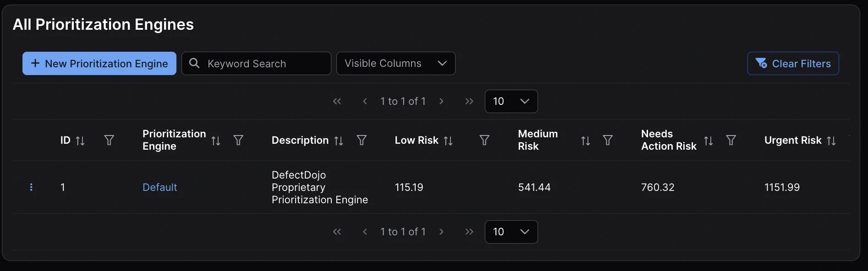Open the Default prioritization engine link
The width and height of the screenshot is (868, 271).
tap(159, 187)
